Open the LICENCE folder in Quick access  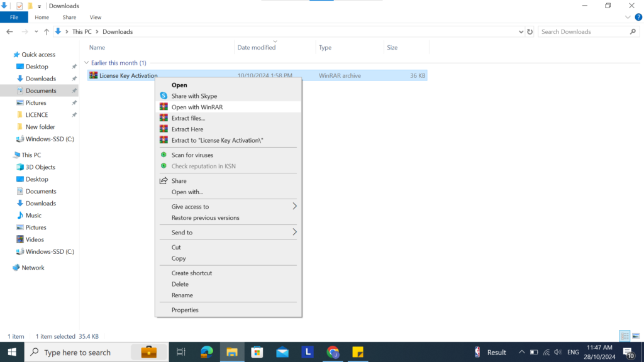(x=36, y=115)
